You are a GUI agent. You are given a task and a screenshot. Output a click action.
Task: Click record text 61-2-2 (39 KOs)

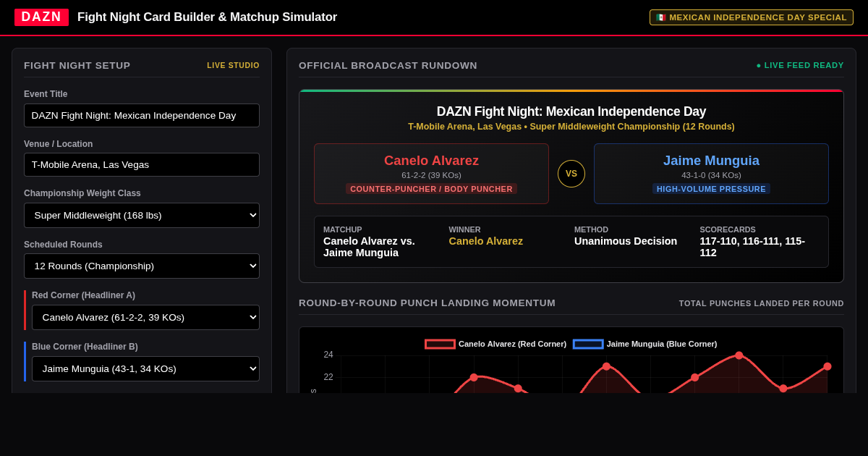click(431, 175)
